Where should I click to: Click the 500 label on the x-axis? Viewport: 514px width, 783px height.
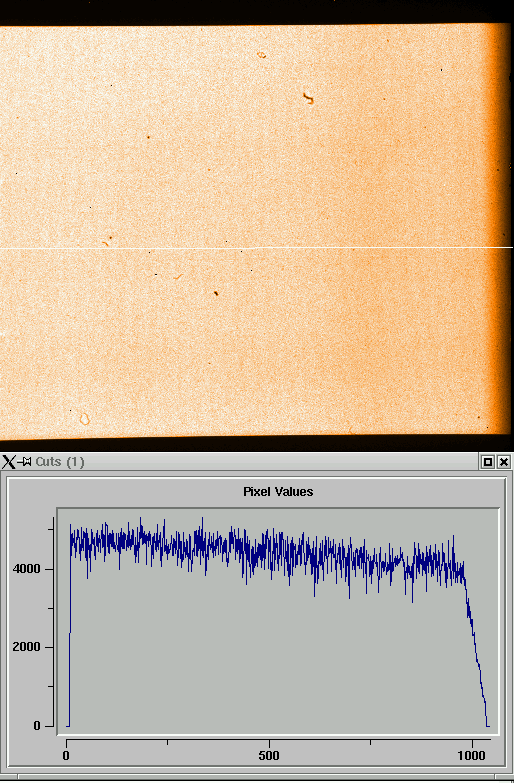269,756
